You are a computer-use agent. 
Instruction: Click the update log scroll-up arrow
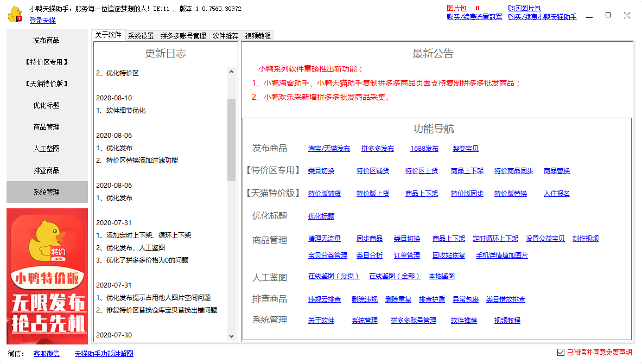pyautogui.click(x=231, y=72)
